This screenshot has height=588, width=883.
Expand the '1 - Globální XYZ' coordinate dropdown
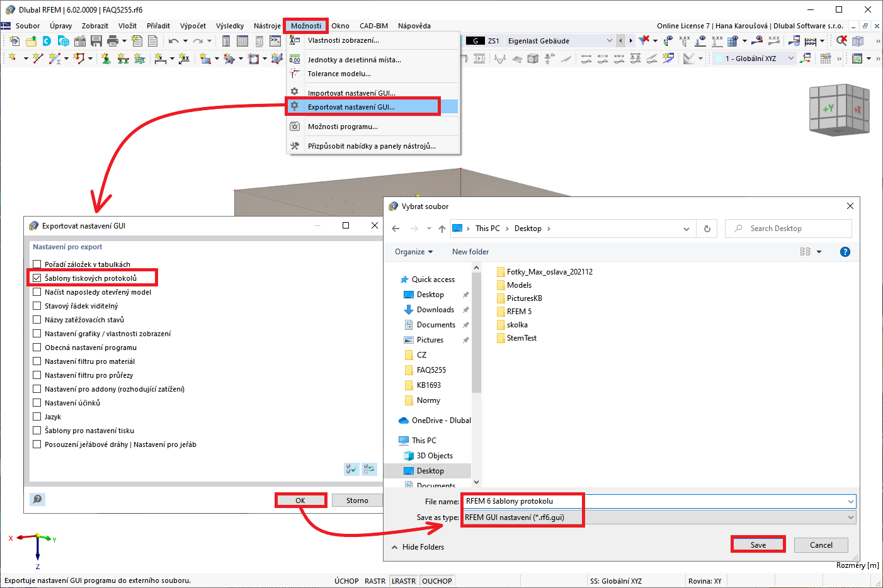coord(791,59)
